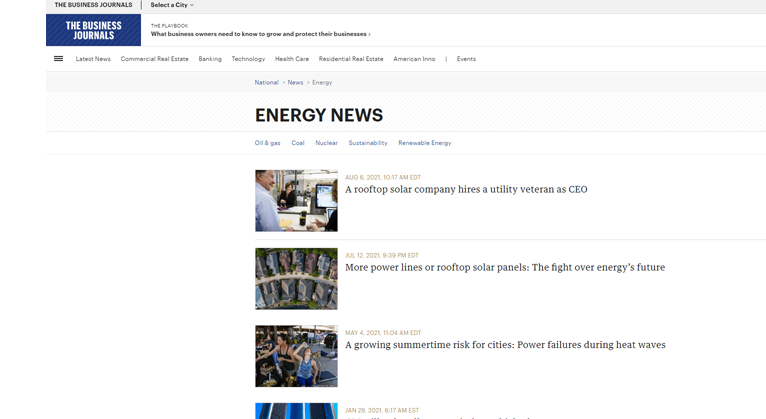This screenshot has width=766, height=419.
Task: Open the Jan 29 article blue thumbnail
Action: 296,411
